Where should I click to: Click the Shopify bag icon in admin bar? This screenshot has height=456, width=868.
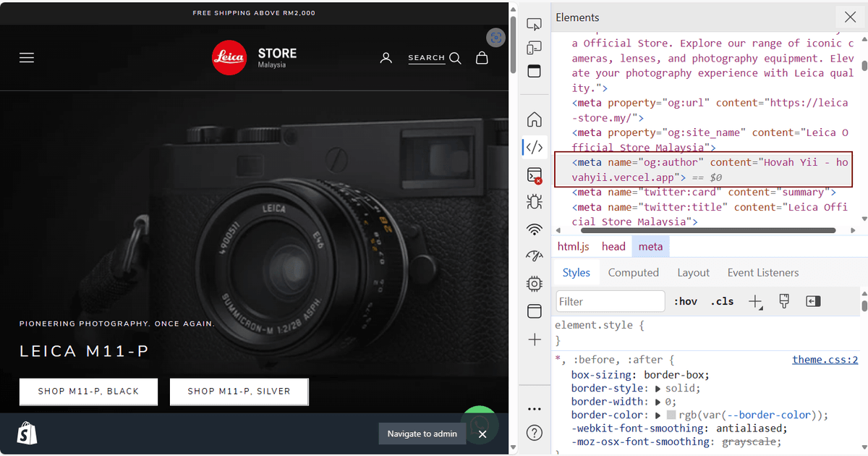[27, 433]
